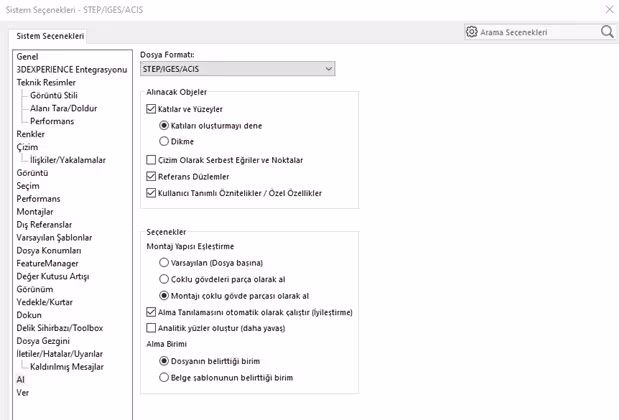This screenshot has height=420, width=619.
Task: Open FeatureManager settings
Action: (47, 263)
